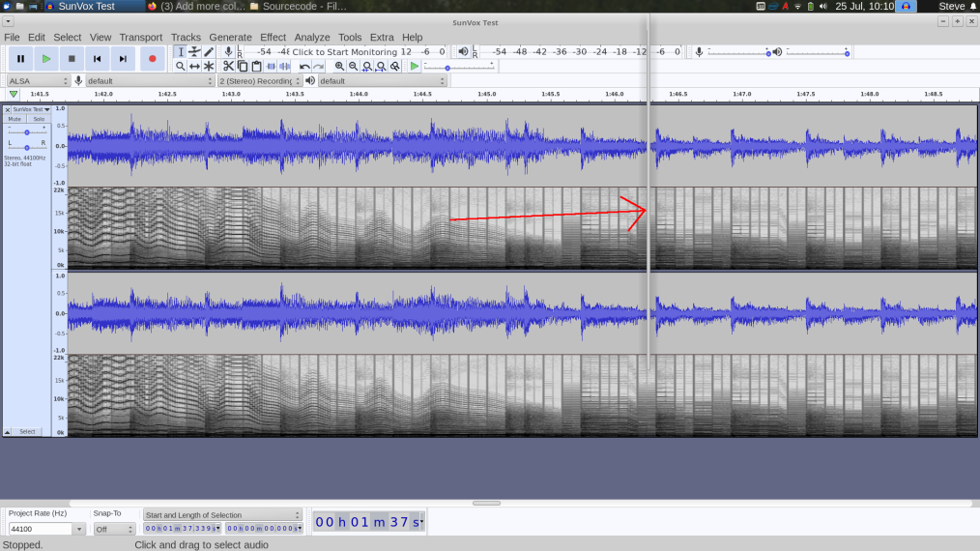Image resolution: width=980 pixels, height=551 pixels.
Task: Select the Selection (I-beam) tool
Action: (x=181, y=52)
